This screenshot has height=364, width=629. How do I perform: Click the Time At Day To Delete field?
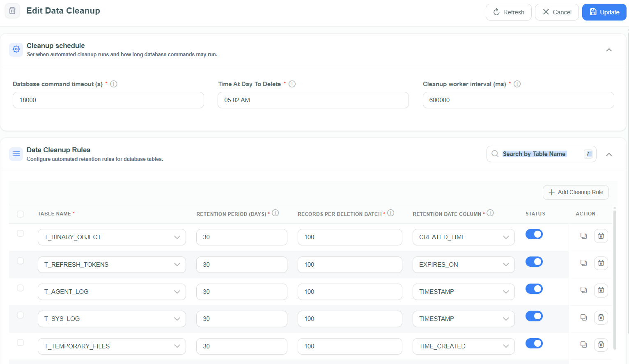[313, 100]
